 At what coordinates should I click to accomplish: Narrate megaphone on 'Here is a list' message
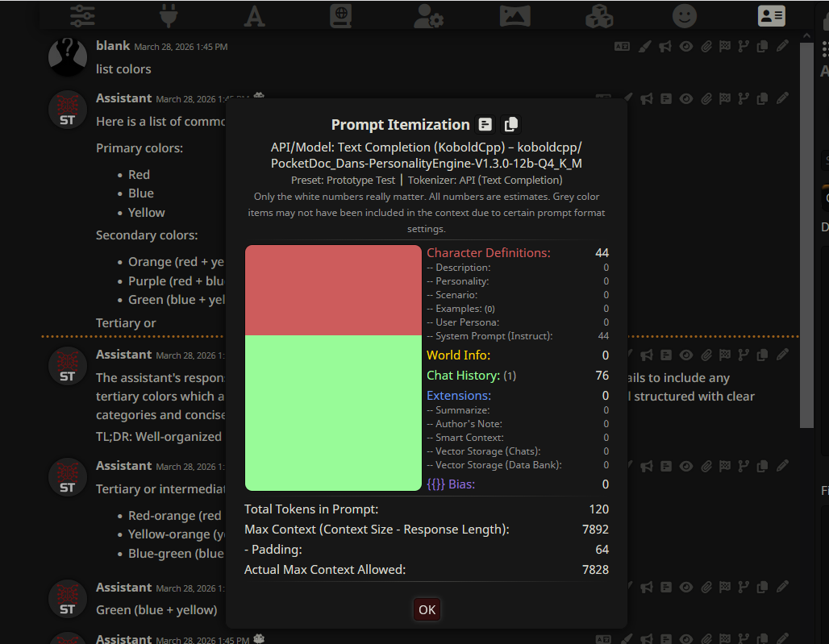tap(646, 99)
